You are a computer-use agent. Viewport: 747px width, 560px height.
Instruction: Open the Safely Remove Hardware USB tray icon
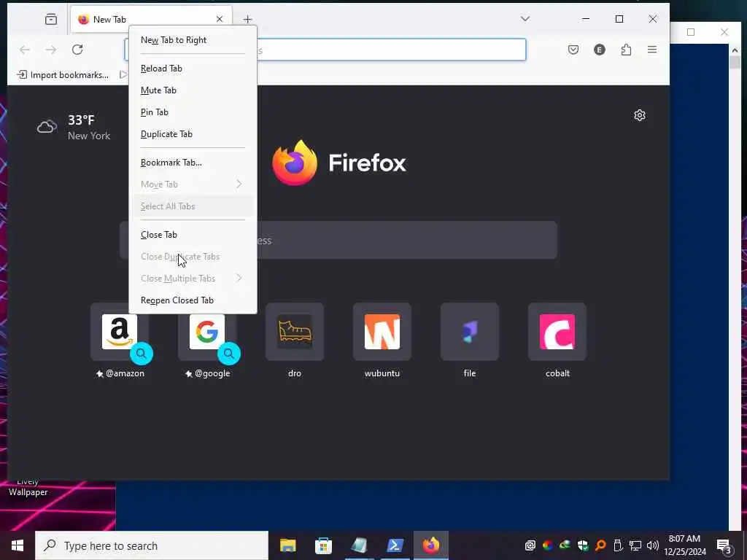(x=617, y=545)
